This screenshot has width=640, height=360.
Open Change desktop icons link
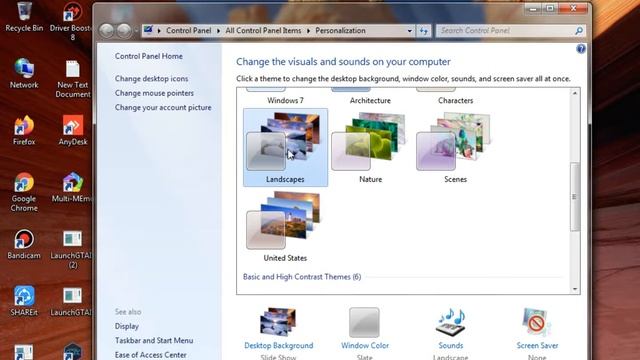(151, 78)
